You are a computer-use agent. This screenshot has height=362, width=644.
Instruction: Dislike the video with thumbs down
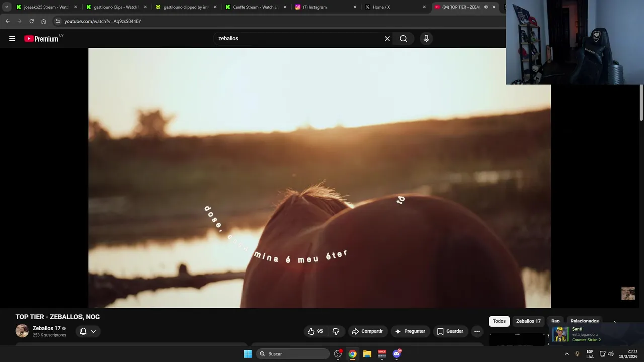coord(336,331)
